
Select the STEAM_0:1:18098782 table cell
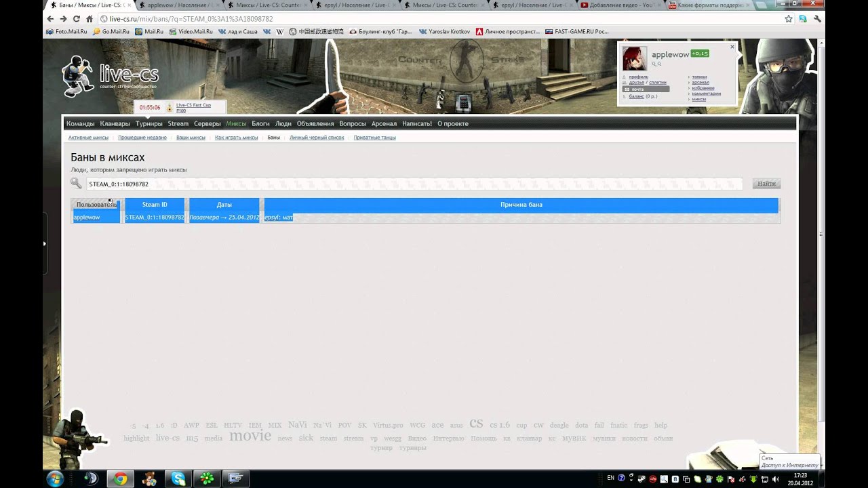point(155,218)
